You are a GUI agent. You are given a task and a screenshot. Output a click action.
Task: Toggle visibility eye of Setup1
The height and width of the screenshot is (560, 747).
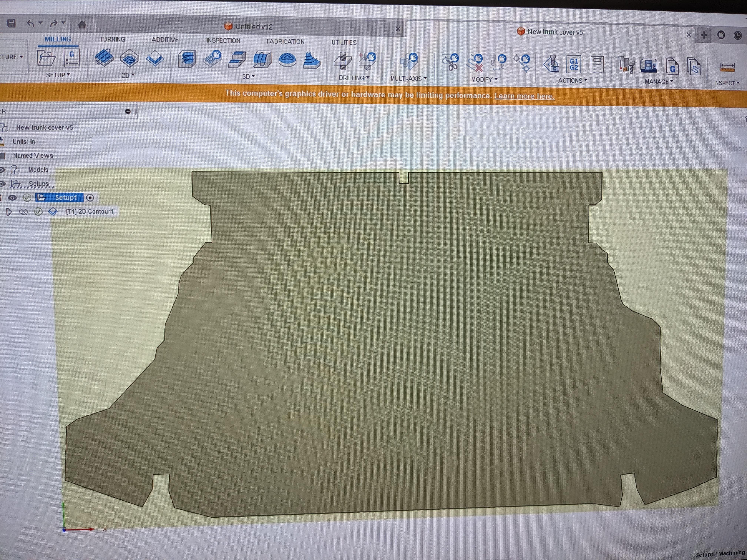pos(12,198)
